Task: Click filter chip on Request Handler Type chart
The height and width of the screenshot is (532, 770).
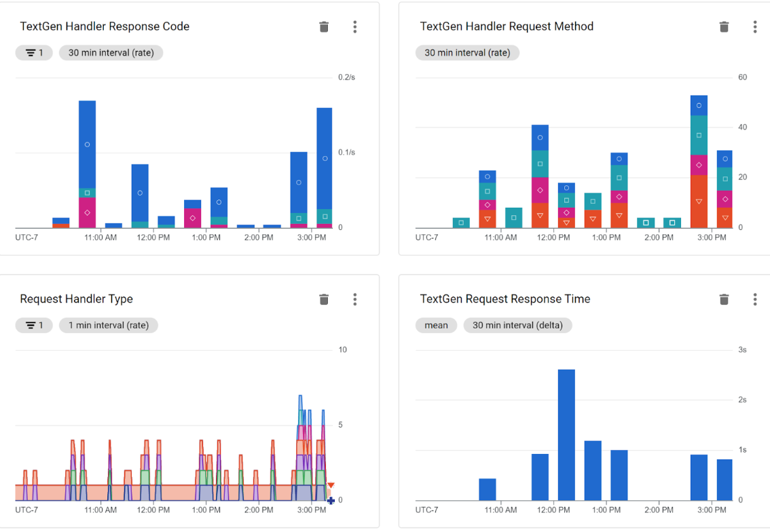Action: point(34,325)
